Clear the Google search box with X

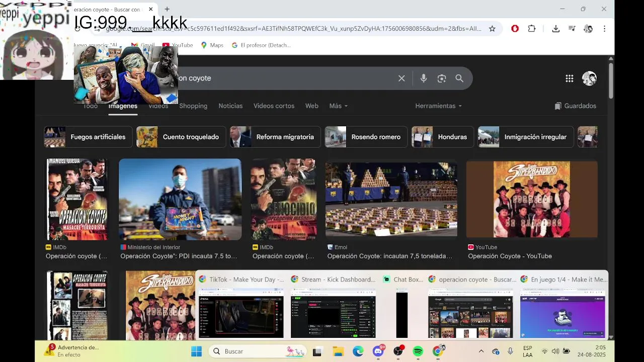click(401, 78)
